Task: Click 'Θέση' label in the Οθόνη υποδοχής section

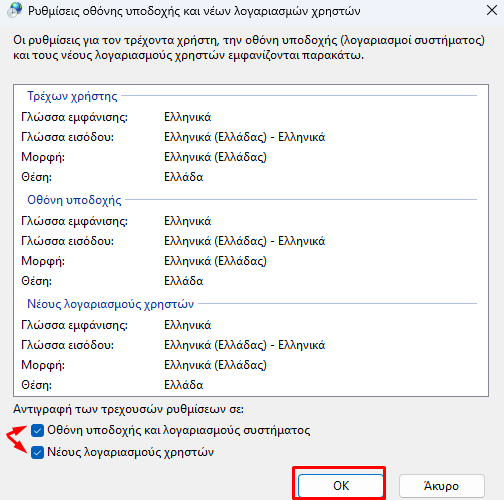Action: click(37, 281)
